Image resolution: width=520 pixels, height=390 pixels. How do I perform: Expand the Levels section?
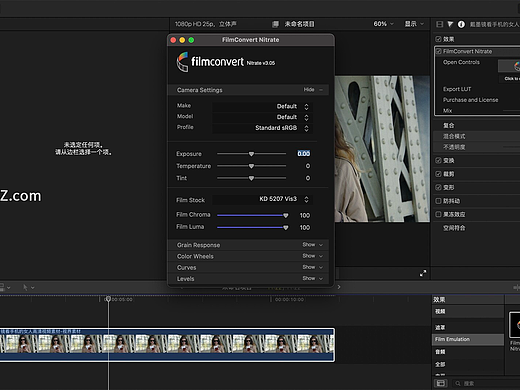click(312, 278)
